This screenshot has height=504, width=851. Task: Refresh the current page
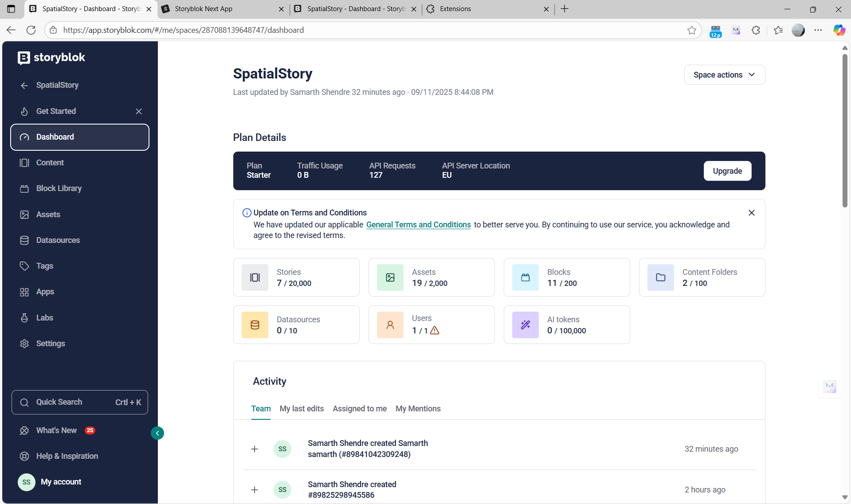[31, 30]
